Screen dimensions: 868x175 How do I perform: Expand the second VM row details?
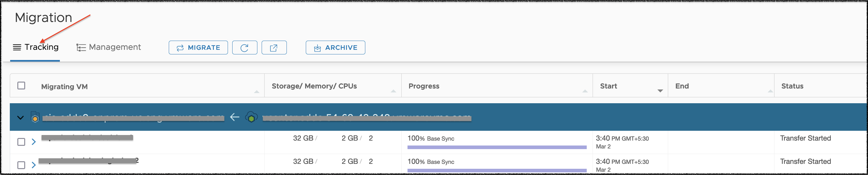pos(34,165)
